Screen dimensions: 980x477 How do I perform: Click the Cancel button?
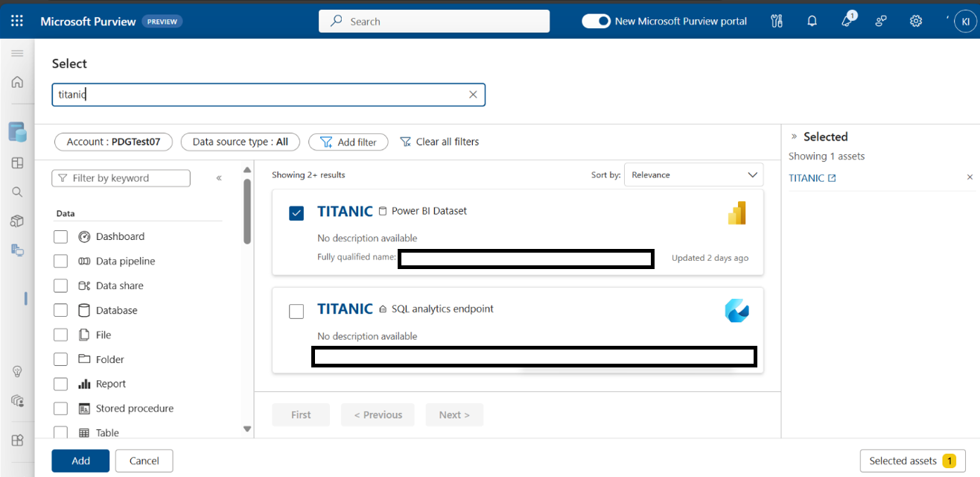pos(144,461)
